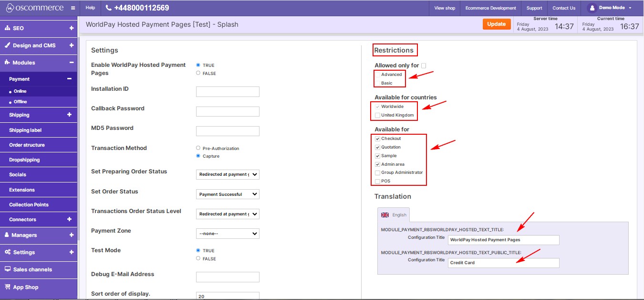Screen dimensions: 644x300
Task: Click the Callback Password input field
Action: coord(228,111)
